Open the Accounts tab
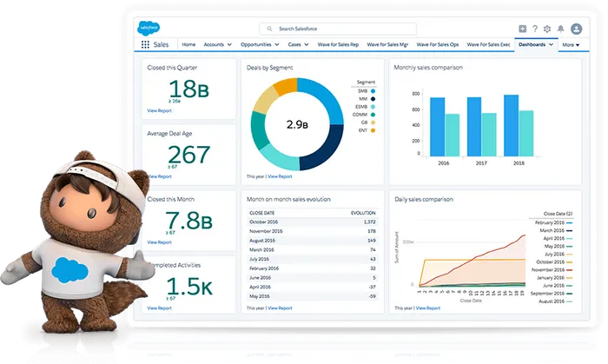 214,44
